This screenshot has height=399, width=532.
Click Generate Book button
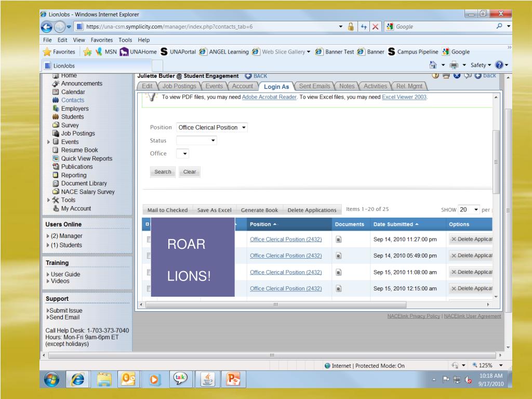click(x=260, y=210)
